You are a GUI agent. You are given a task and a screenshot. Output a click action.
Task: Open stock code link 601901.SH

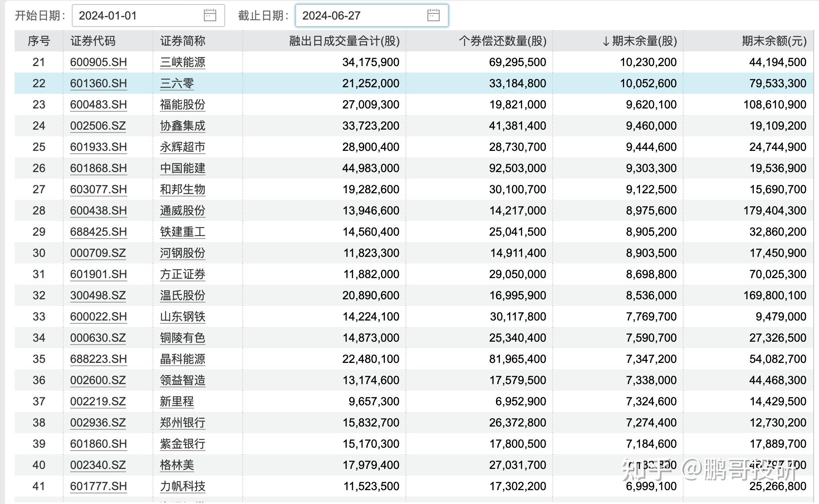[98, 274]
